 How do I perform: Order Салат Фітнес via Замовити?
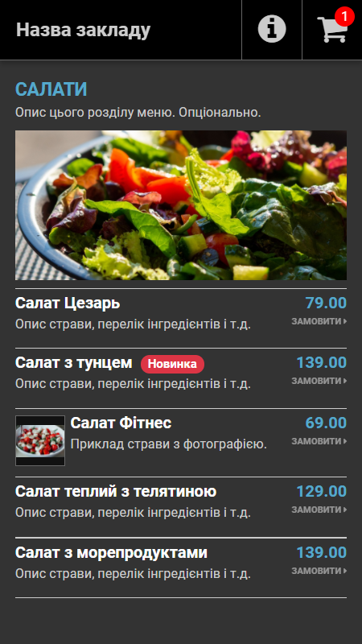319,441
